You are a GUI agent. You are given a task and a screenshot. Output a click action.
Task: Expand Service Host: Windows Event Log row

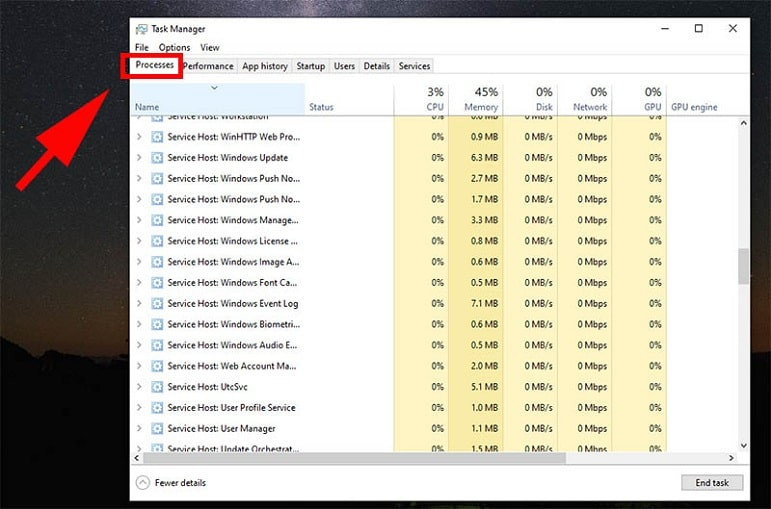pyautogui.click(x=139, y=303)
